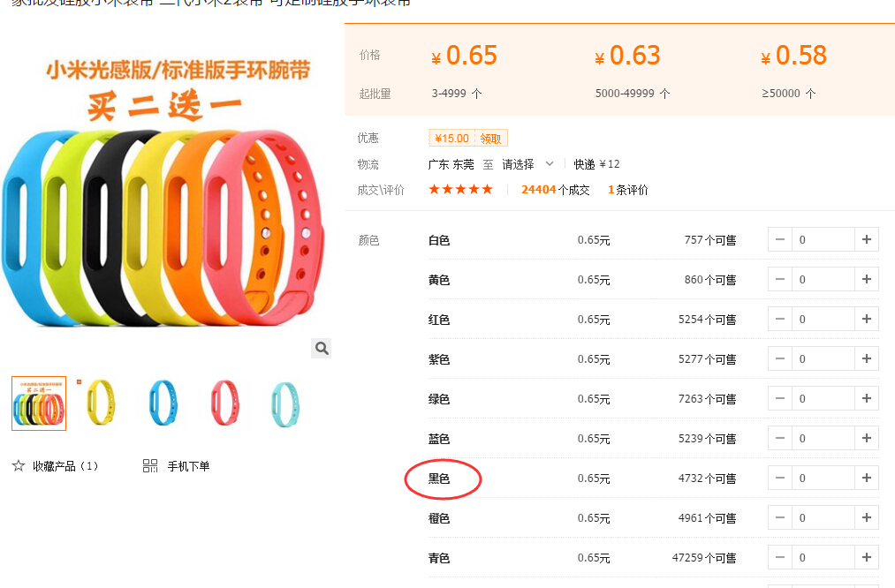Increase quantity for 黄色 with plus
The width and height of the screenshot is (895, 588).
(867, 280)
